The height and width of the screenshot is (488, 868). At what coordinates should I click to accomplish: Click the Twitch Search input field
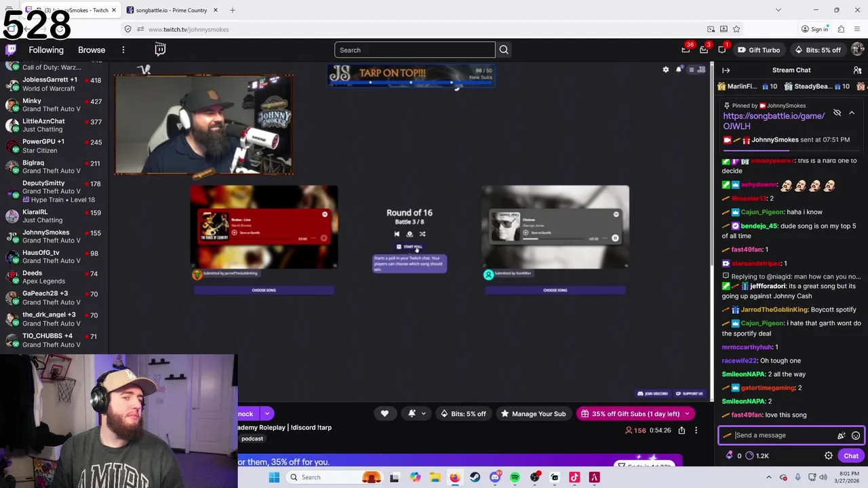pos(415,49)
